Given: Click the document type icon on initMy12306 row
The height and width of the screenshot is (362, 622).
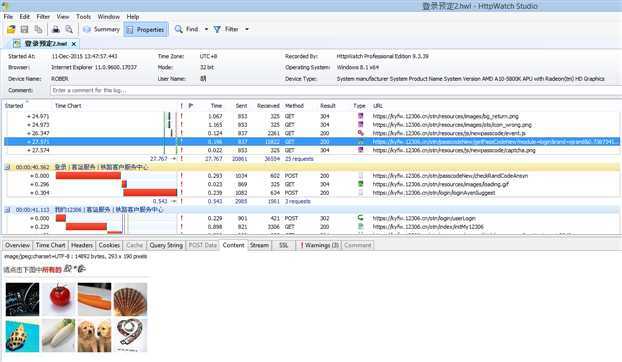Looking at the screenshot, I should tap(361, 226).
